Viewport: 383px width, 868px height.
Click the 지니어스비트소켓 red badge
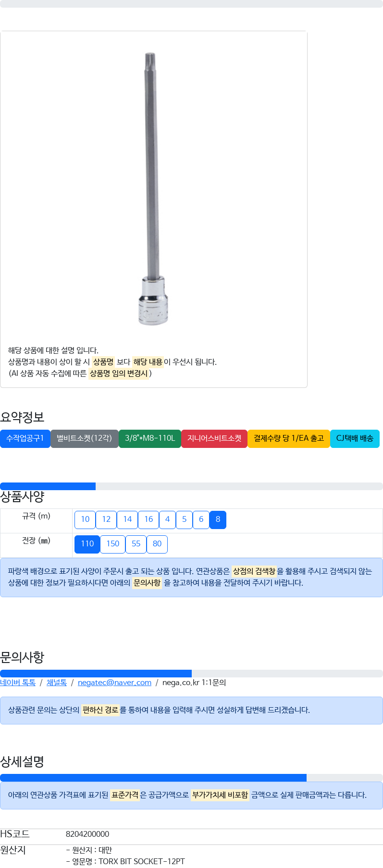(214, 439)
